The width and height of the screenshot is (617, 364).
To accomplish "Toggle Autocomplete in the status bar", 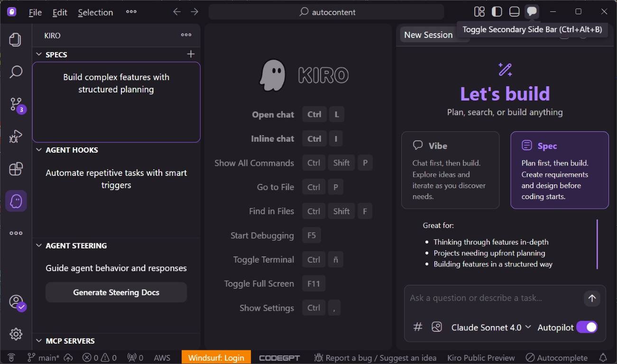I will click(x=556, y=358).
